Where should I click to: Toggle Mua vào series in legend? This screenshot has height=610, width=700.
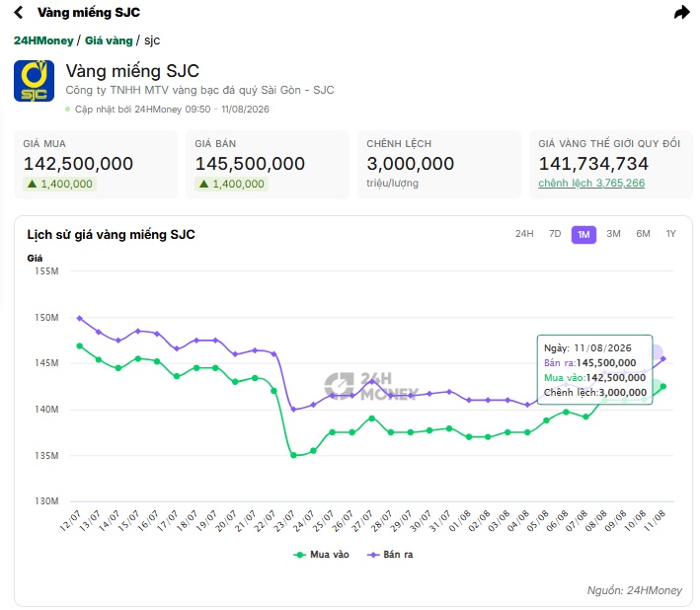[321, 554]
